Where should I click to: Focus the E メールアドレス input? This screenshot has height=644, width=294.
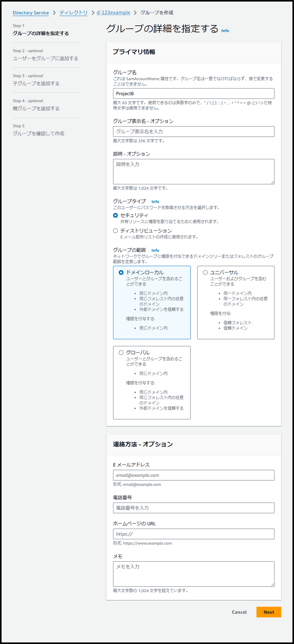click(x=194, y=475)
